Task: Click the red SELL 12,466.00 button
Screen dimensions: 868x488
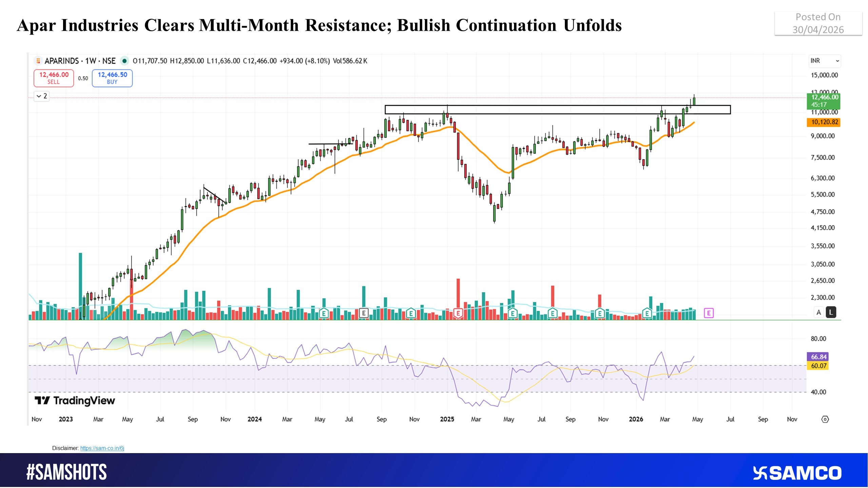Action: [x=54, y=78]
